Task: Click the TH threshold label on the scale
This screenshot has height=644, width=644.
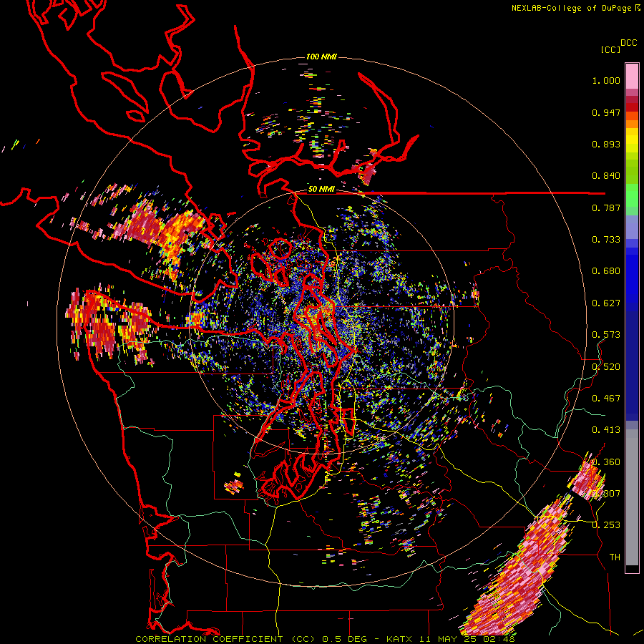Action: point(615,557)
